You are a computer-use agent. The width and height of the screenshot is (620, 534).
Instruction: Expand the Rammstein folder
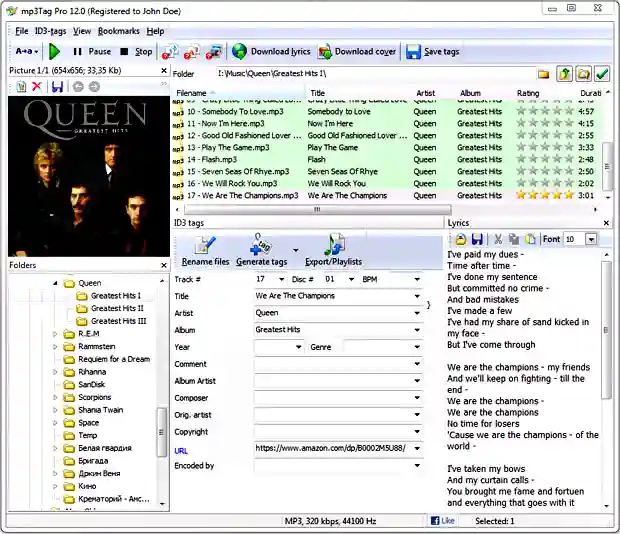tap(55, 347)
